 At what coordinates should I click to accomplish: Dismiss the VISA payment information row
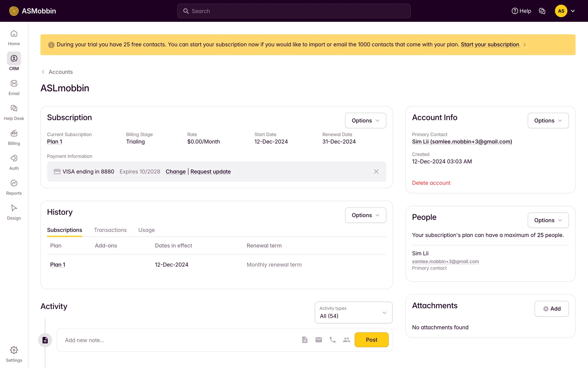point(376,172)
